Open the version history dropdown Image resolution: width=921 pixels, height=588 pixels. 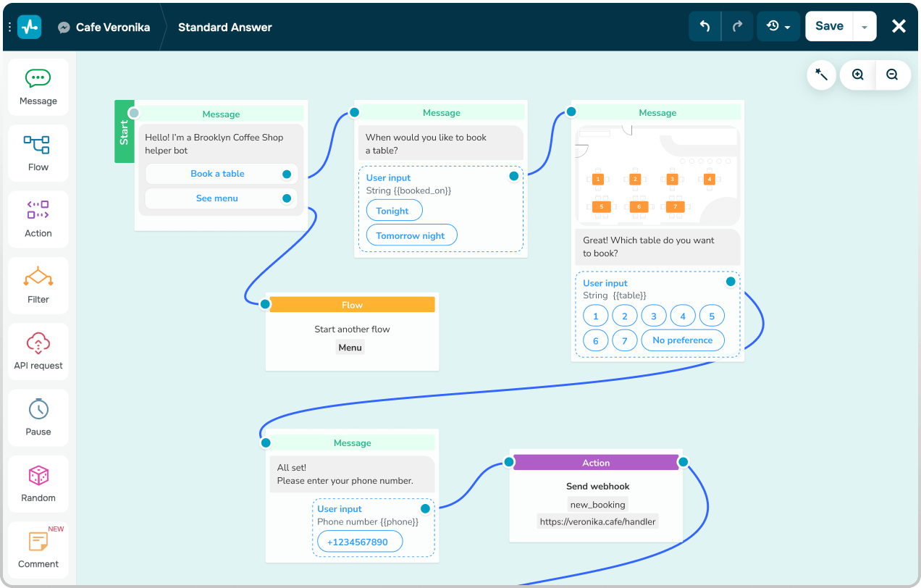point(778,26)
